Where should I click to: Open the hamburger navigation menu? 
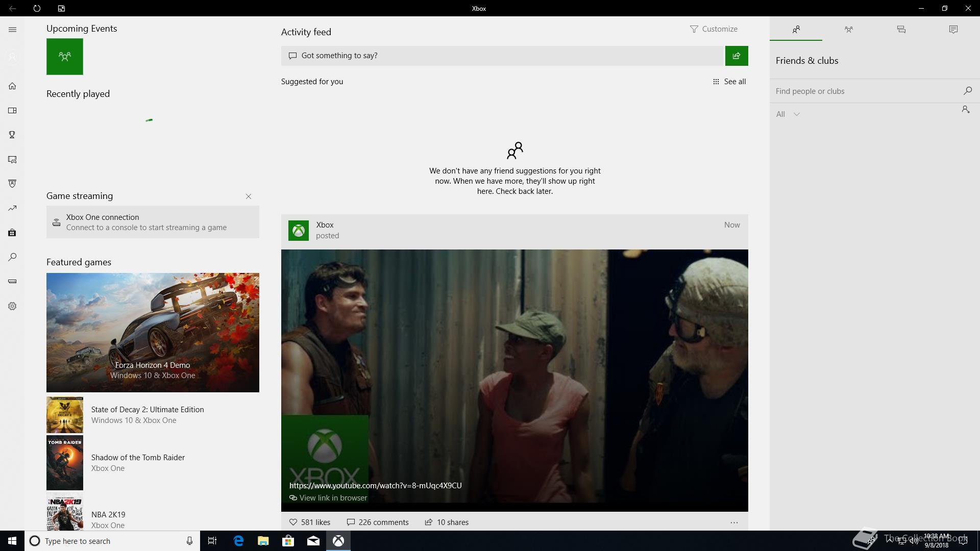[x=12, y=30]
